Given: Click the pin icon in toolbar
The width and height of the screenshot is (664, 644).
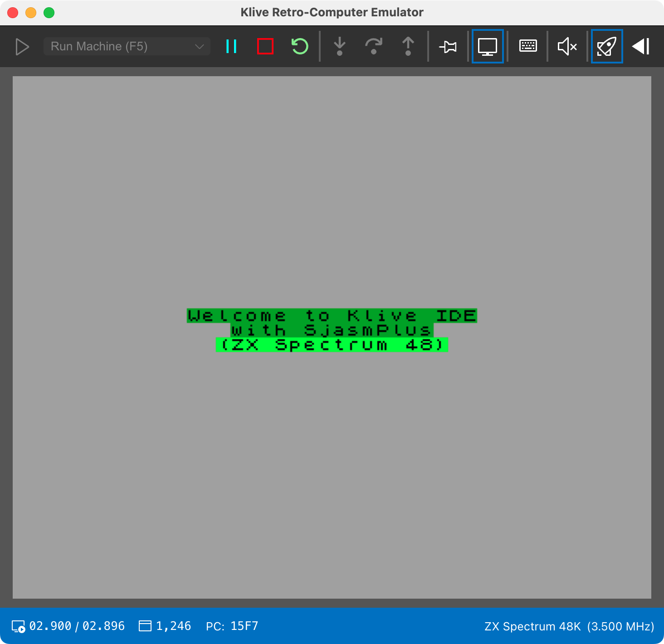Looking at the screenshot, I should (448, 46).
